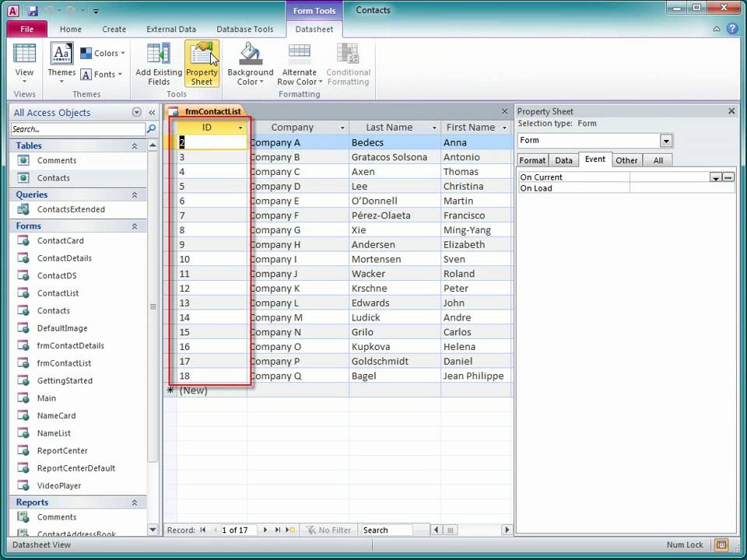747x560 pixels.
Task: Click the Save icon in quick access toolbar
Action: coord(33,10)
